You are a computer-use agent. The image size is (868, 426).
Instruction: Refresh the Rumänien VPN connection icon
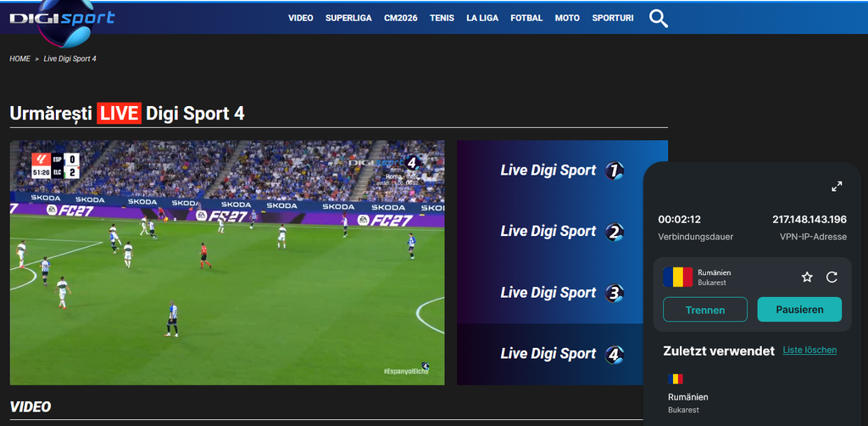click(832, 277)
